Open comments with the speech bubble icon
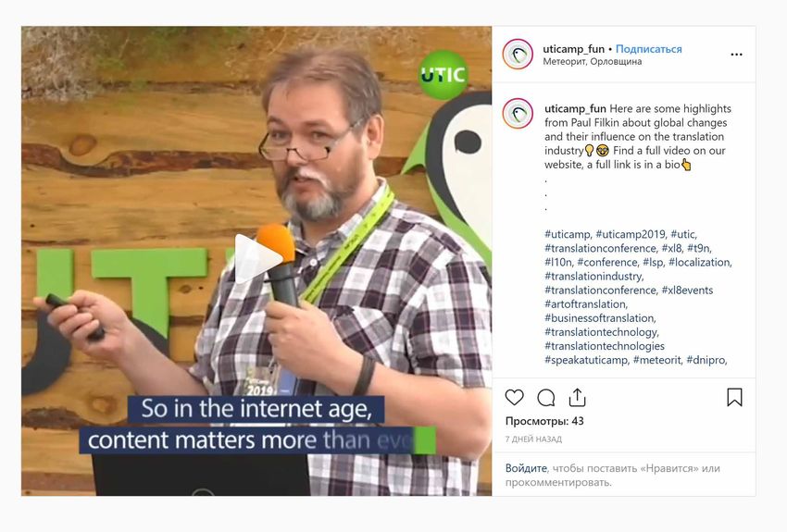 [x=545, y=398]
